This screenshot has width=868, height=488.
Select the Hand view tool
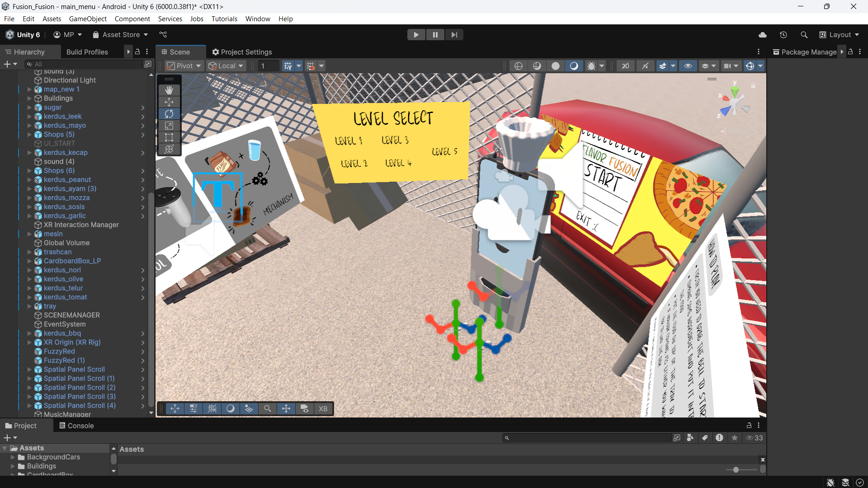click(x=169, y=90)
